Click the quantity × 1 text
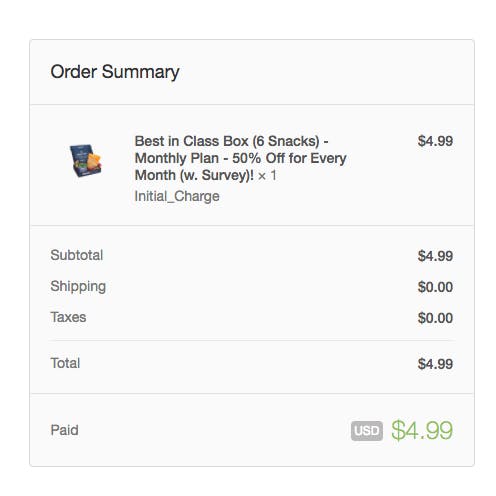Viewport: 496px width, 496px height. 267,175
